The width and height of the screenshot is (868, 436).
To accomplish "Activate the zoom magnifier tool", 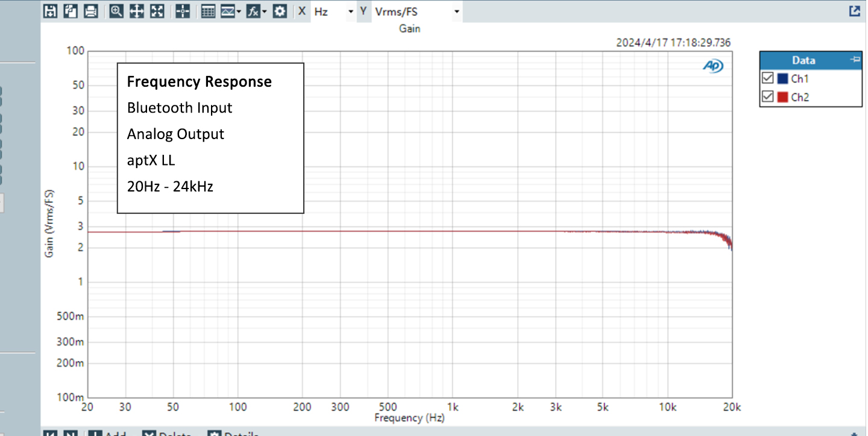I will 117,11.
